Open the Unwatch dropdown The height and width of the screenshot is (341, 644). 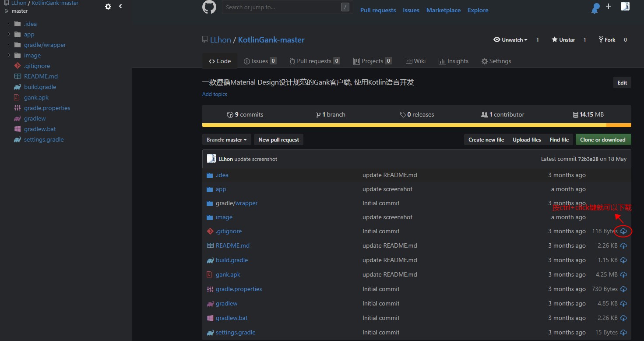510,39
